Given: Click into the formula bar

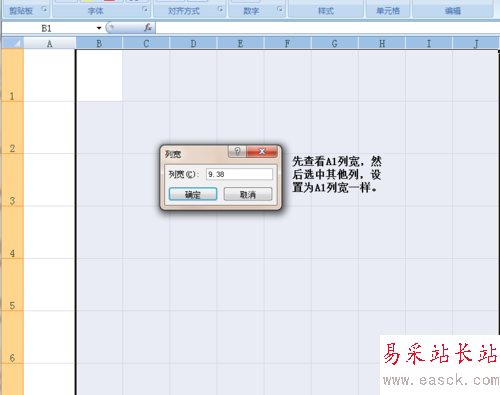Looking at the screenshot, I should (x=328, y=28).
